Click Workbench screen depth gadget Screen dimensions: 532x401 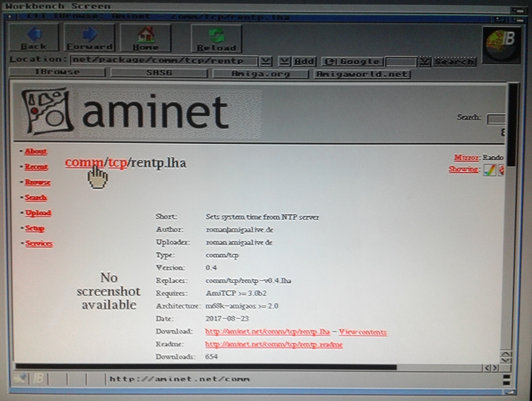point(519,10)
